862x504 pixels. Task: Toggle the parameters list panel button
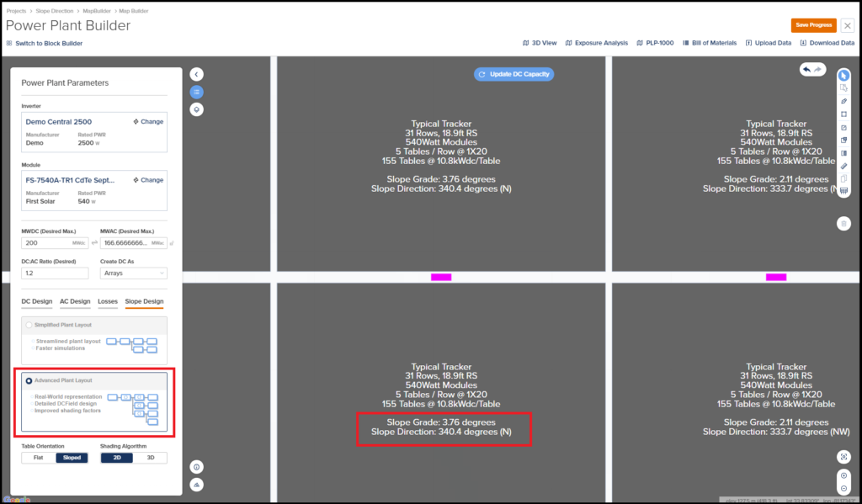[196, 92]
